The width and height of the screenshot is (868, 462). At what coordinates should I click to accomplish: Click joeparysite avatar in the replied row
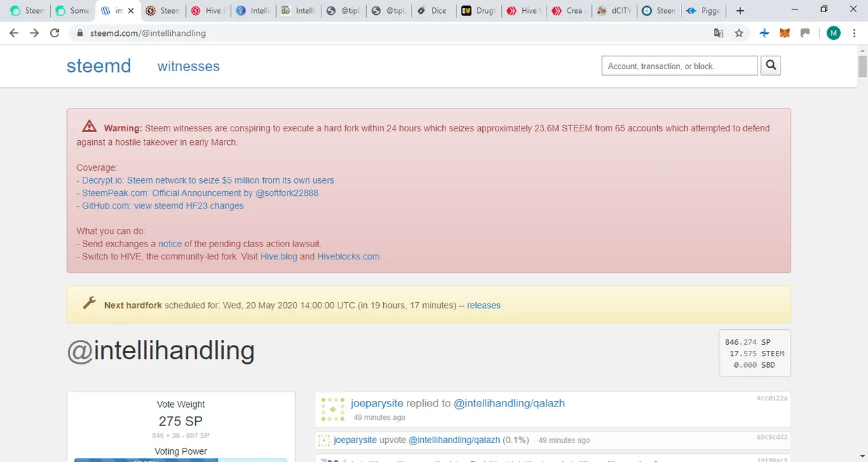[x=333, y=409]
